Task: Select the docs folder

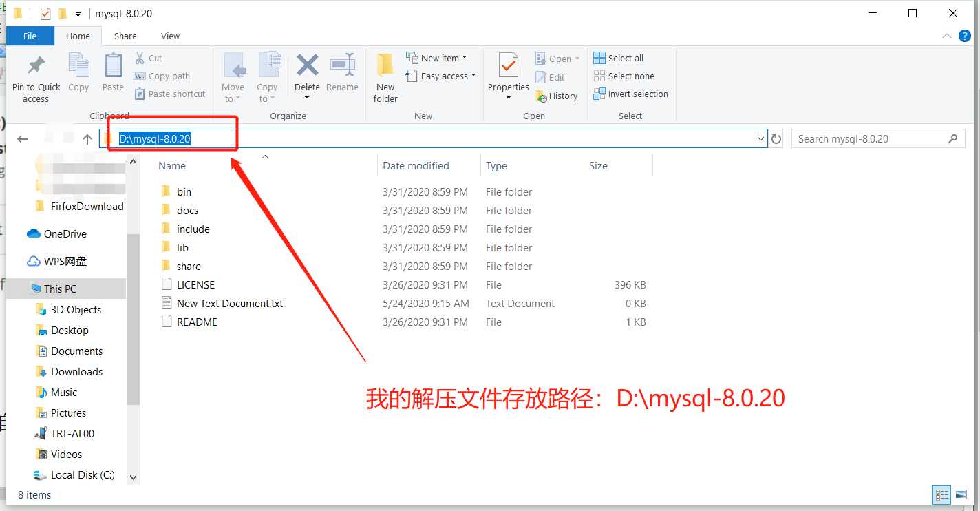Action: [187, 210]
